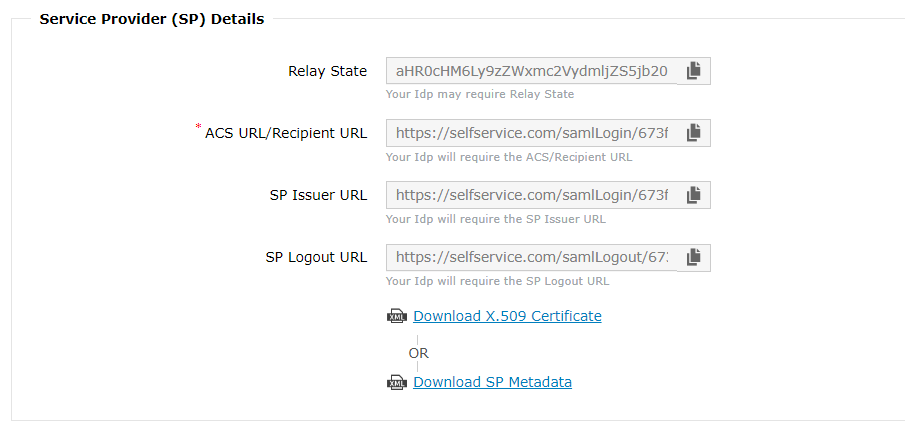Click the SP Logout URL label
Image resolution: width=905 pixels, height=431 pixels.
coord(316,258)
